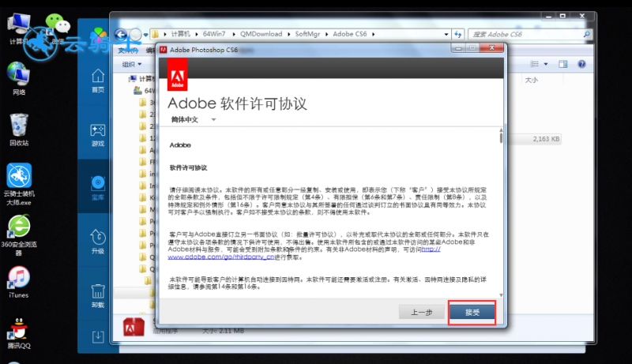
Task: Click the 上一步 button in the installer
Action: pos(422,312)
